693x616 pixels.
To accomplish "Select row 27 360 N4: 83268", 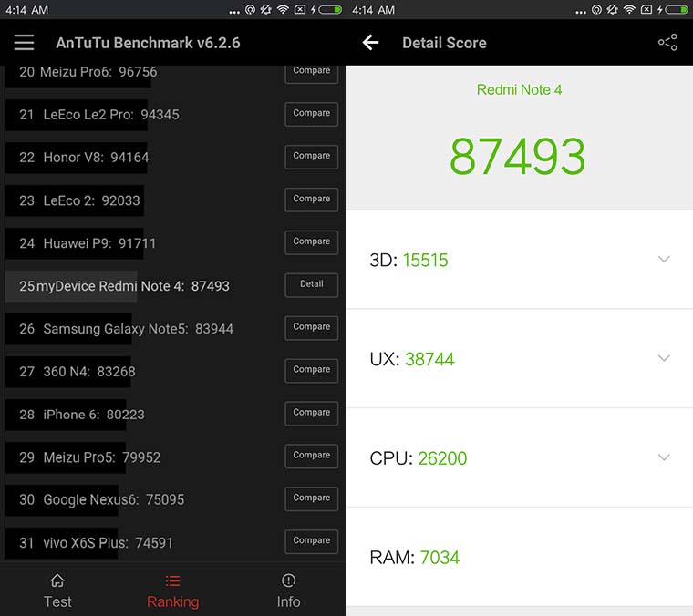I will [x=172, y=372].
